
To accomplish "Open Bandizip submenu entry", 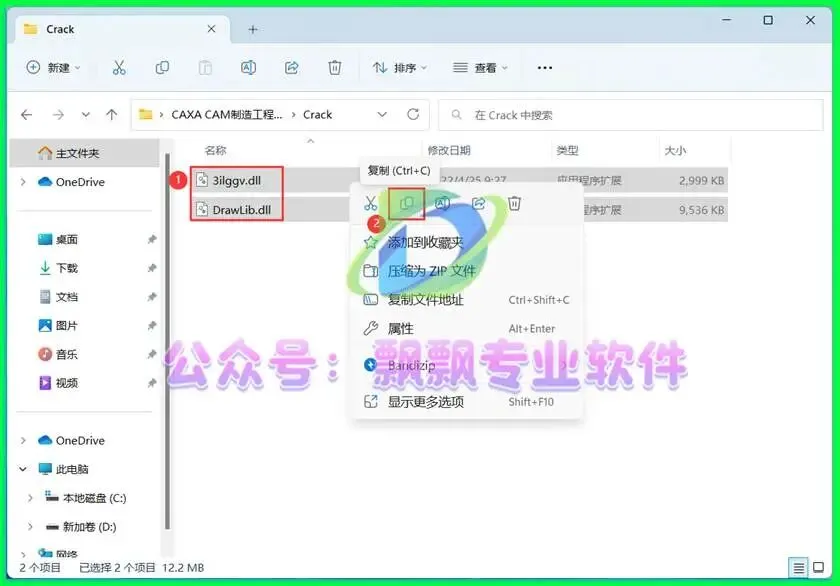I will (x=466, y=365).
